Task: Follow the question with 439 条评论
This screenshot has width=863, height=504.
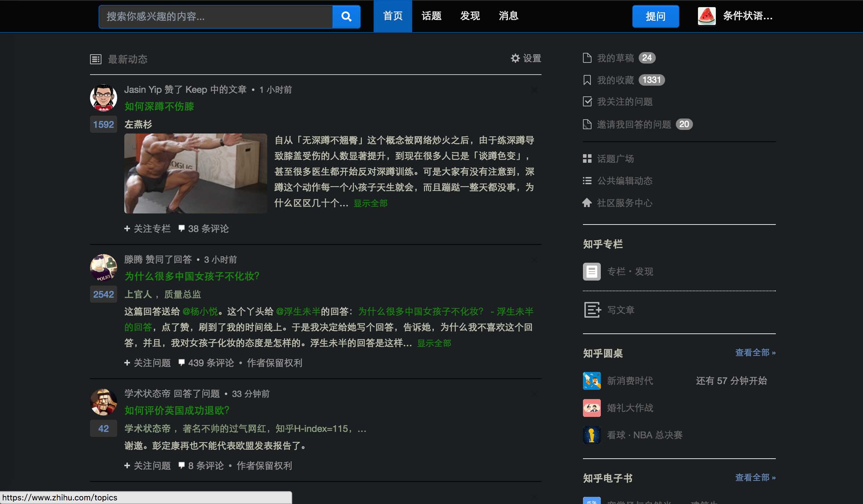Action: [148, 363]
